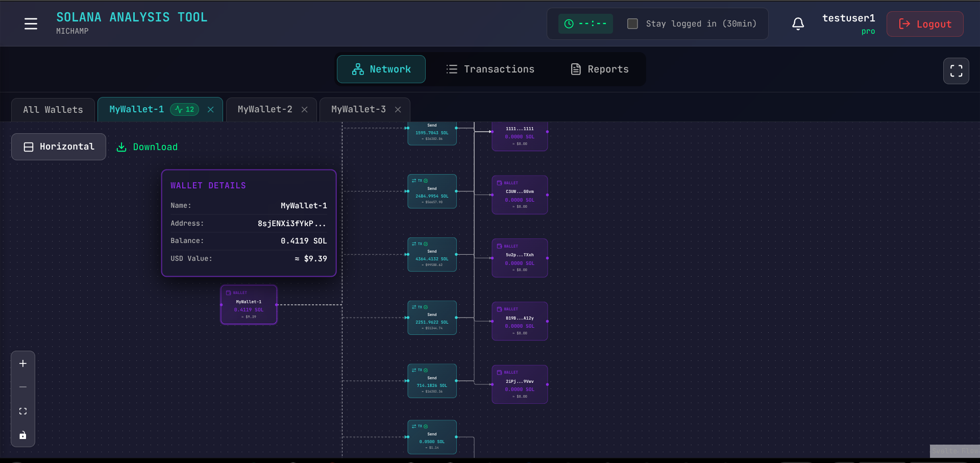Close the MyWallet-1 tab
The width and height of the screenshot is (980, 463).
click(211, 110)
